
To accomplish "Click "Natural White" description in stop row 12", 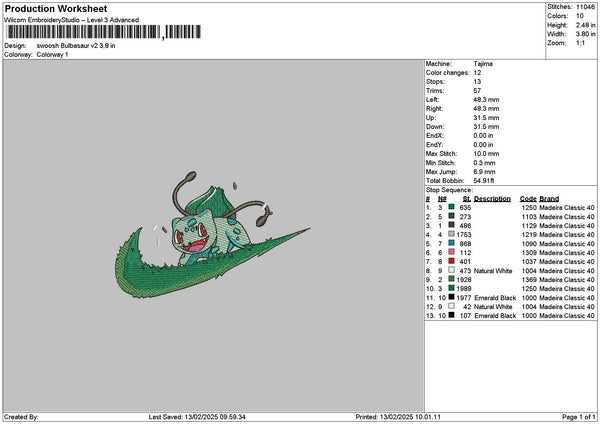I will [x=493, y=307].
